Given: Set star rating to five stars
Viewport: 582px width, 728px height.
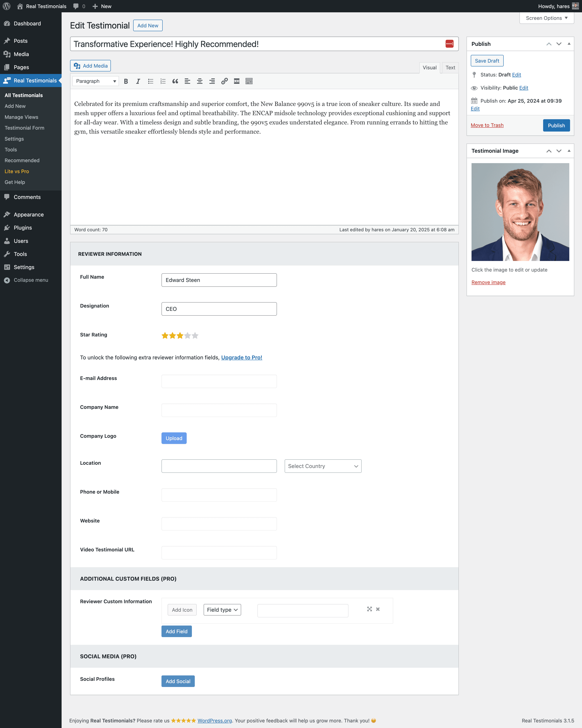Looking at the screenshot, I should point(195,336).
